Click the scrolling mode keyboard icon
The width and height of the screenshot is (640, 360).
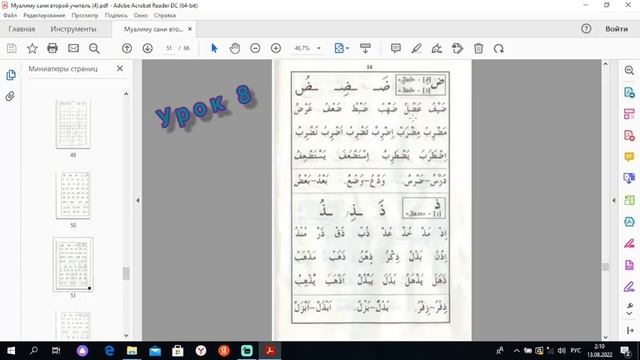pyautogui.click(x=365, y=48)
